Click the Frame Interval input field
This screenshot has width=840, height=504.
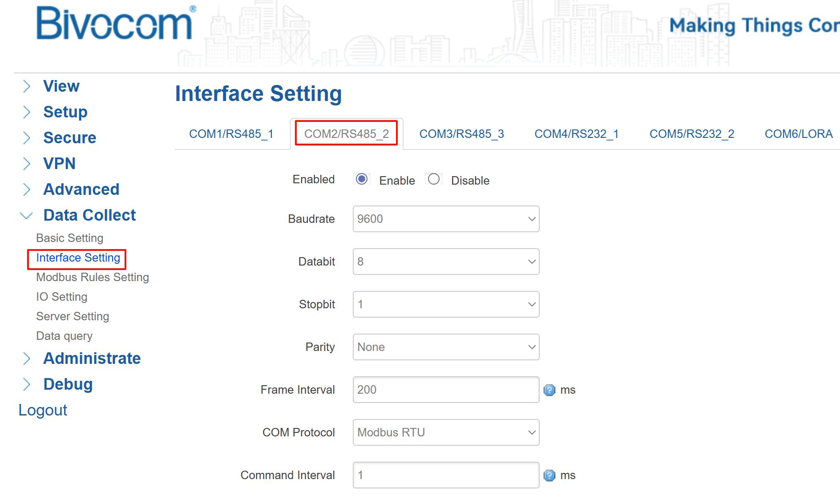446,390
